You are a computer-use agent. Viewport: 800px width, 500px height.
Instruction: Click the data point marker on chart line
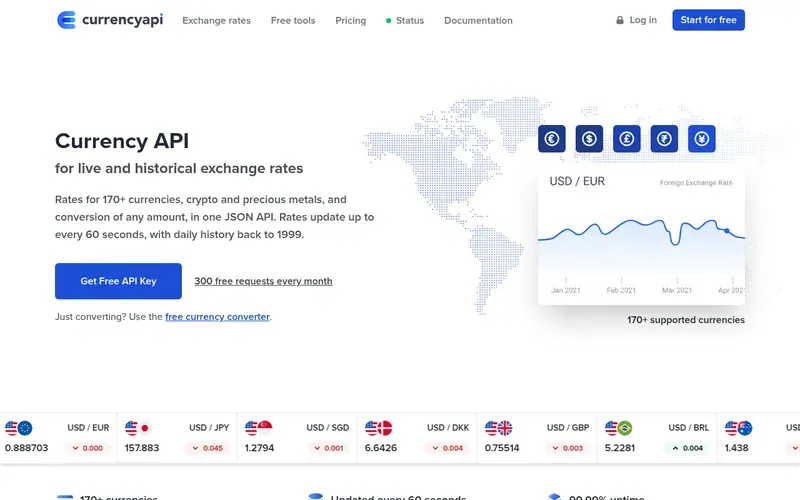tap(727, 231)
